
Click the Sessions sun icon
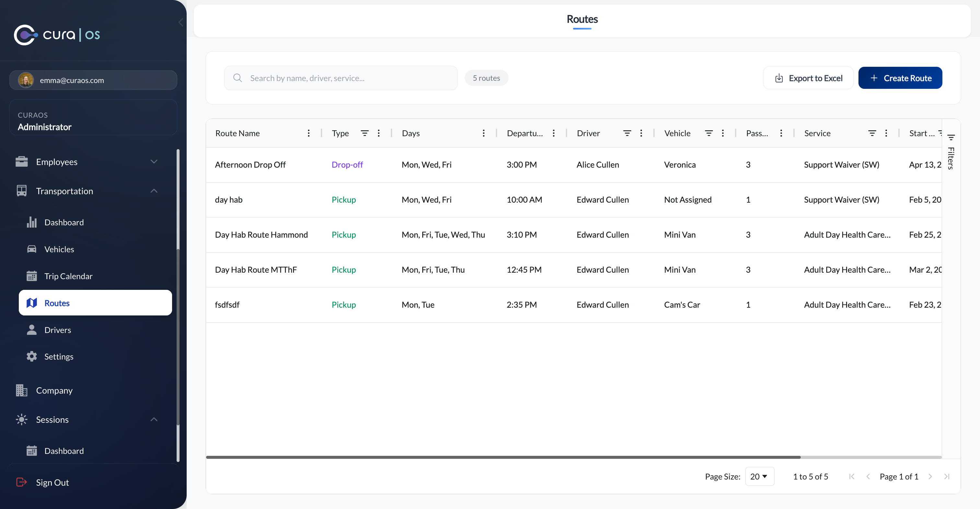(22, 420)
